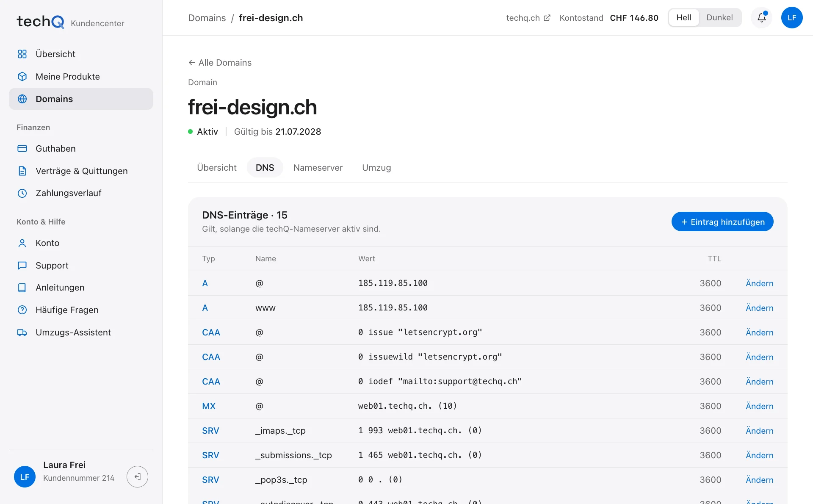Click the Domains globe icon
Viewport: 813px width, 504px height.
click(22, 99)
